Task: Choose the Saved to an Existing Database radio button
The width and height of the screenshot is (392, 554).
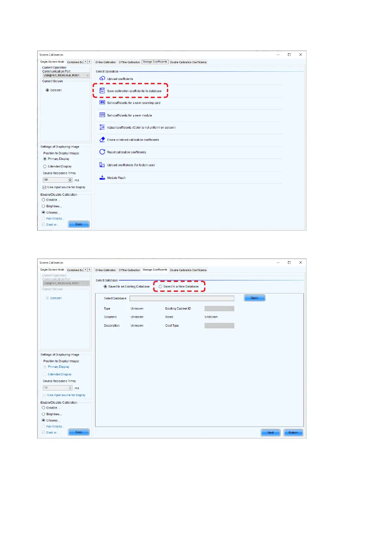Action: pyautogui.click(x=105, y=287)
